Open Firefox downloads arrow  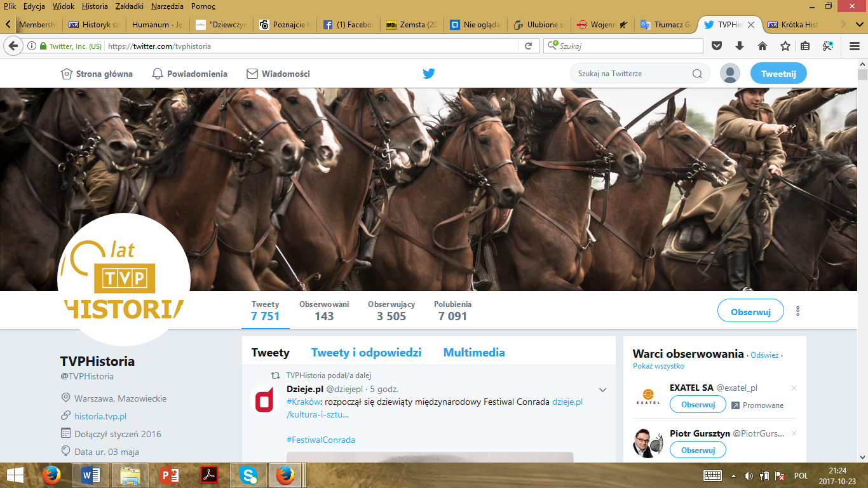click(740, 46)
